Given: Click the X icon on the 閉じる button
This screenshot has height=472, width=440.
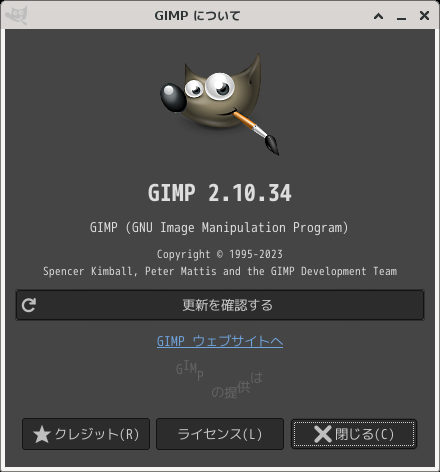Looking at the screenshot, I should (x=323, y=434).
